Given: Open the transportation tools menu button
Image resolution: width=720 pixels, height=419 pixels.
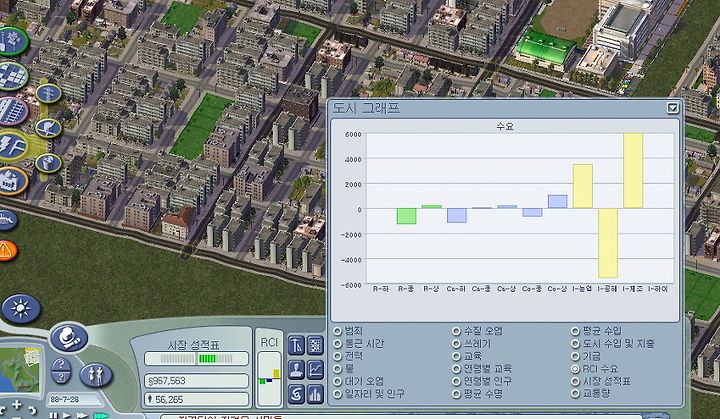Looking at the screenshot, I should tap(13, 111).
